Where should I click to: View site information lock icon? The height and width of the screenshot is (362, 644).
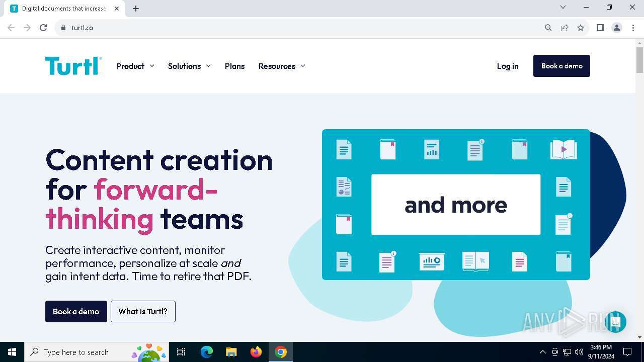(63, 28)
